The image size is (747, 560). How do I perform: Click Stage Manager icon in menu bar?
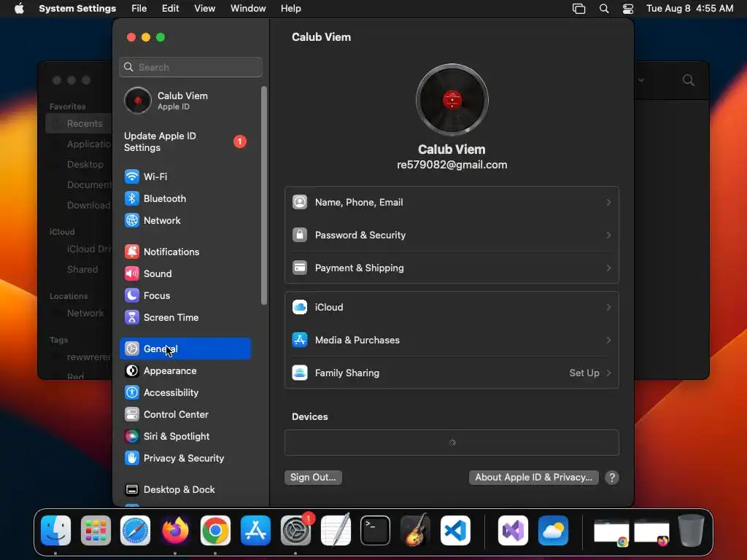click(x=578, y=9)
